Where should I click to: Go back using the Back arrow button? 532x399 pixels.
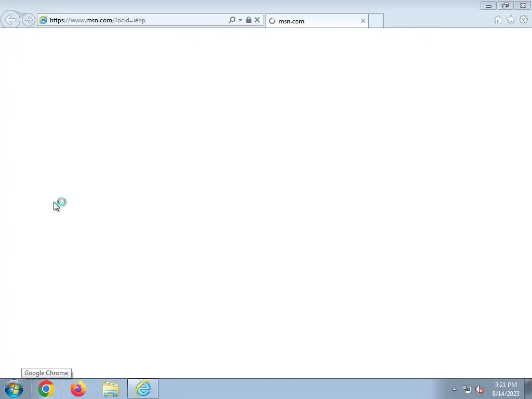pos(10,20)
